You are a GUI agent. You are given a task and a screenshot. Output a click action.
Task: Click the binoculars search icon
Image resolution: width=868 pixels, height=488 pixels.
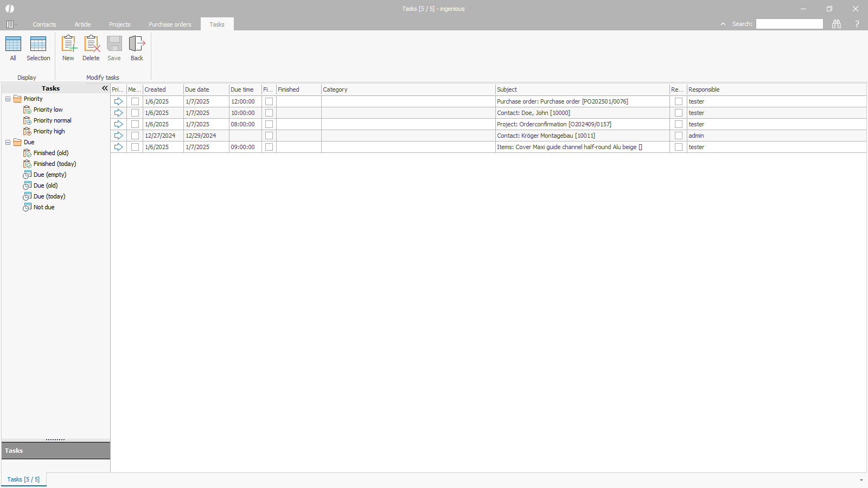[837, 24]
